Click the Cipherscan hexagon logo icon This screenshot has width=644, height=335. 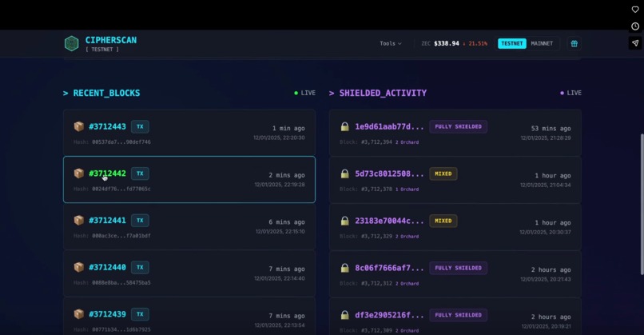point(71,43)
